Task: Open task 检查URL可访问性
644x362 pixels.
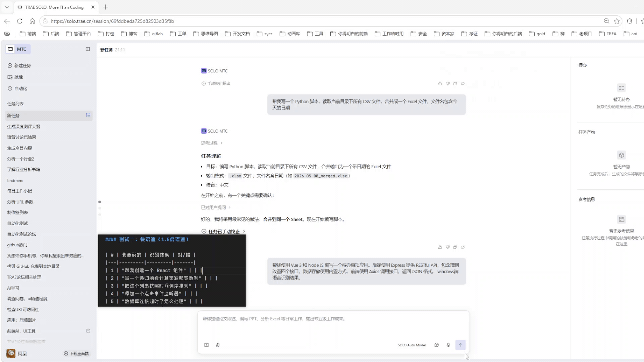Action: [x=23, y=309]
